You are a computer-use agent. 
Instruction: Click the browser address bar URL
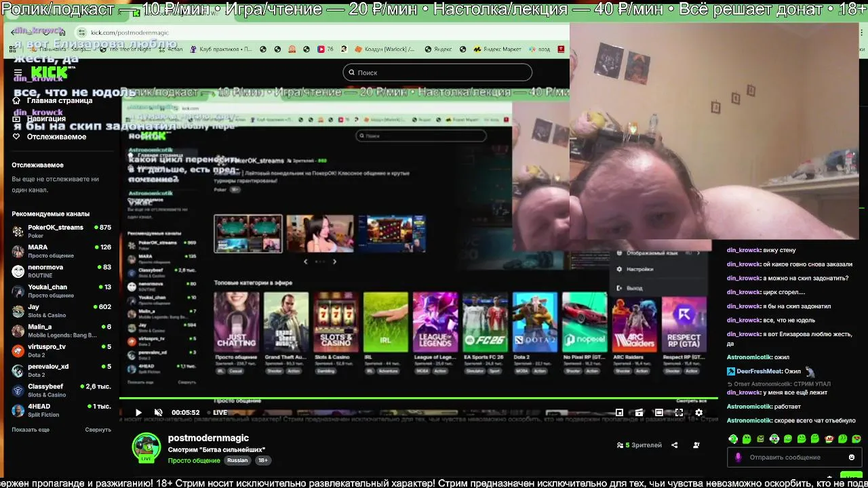coord(130,33)
